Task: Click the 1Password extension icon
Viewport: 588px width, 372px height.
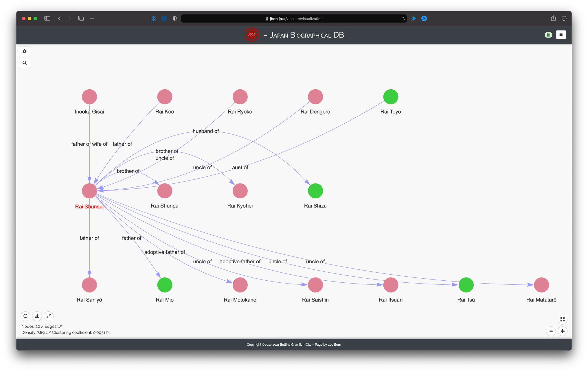Action: 153,18
